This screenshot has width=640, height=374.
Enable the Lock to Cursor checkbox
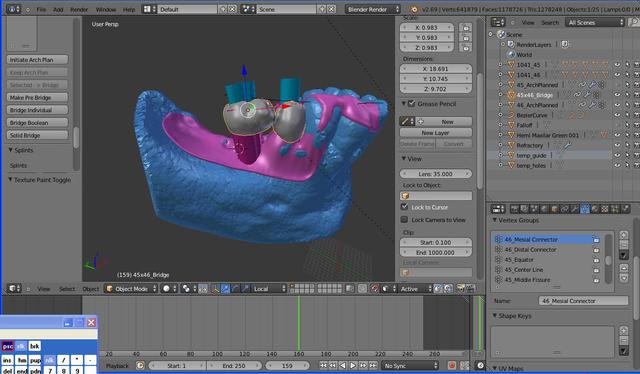click(x=404, y=207)
